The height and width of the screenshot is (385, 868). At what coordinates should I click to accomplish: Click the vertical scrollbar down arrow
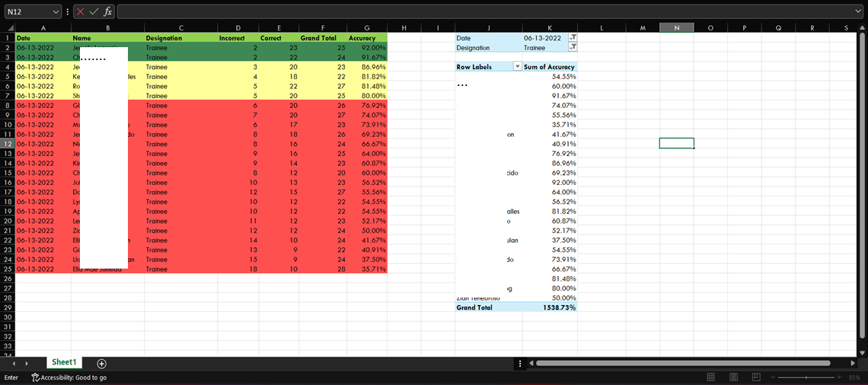coord(862,352)
